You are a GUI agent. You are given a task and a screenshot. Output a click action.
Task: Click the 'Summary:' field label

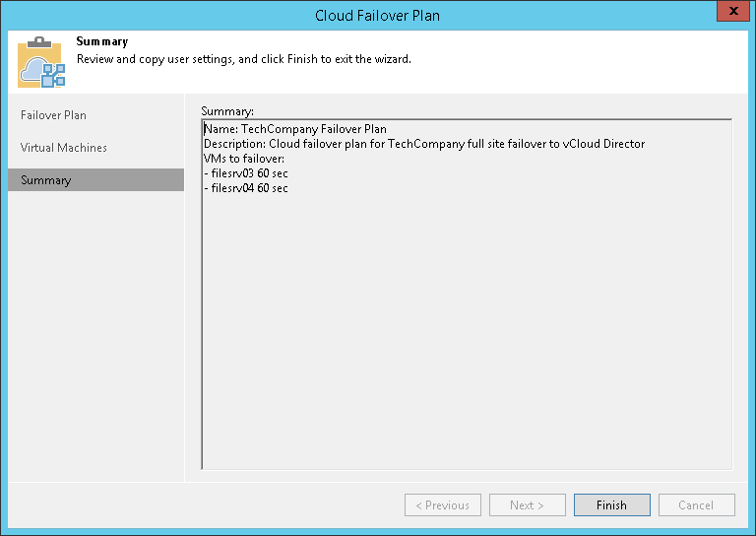point(227,111)
